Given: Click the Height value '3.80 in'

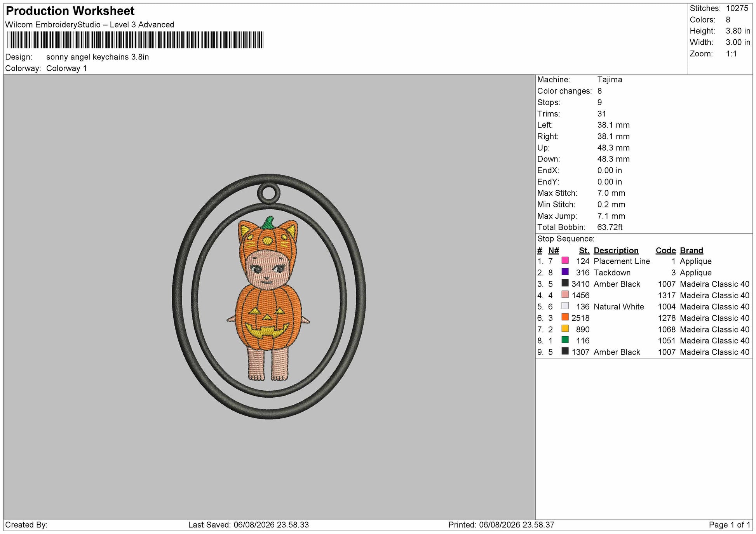Looking at the screenshot, I should (738, 31).
